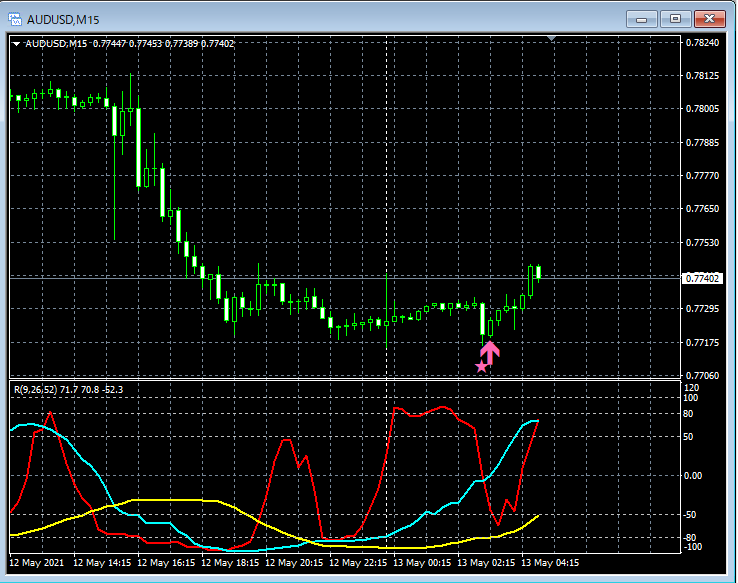
Task: Select the pink star marker
Action: pyautogui.click(x=481, y=367)
